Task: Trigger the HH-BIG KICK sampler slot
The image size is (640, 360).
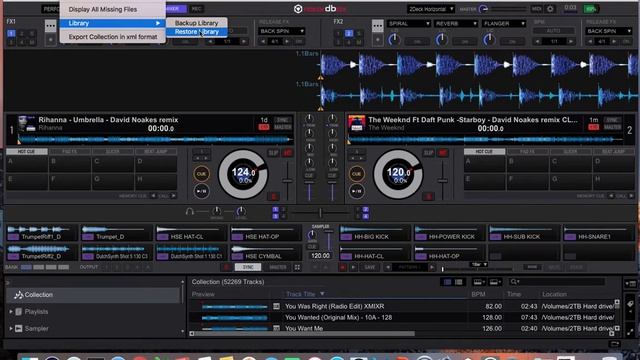Action: tap(374, 233)
